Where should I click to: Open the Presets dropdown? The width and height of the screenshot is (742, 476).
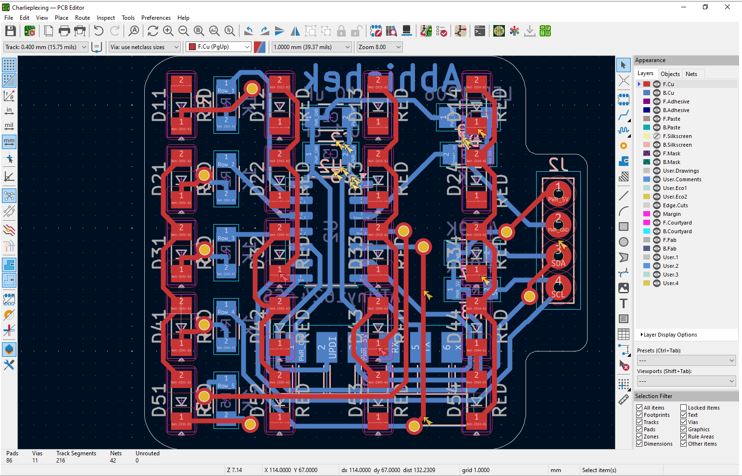[686, 361]
